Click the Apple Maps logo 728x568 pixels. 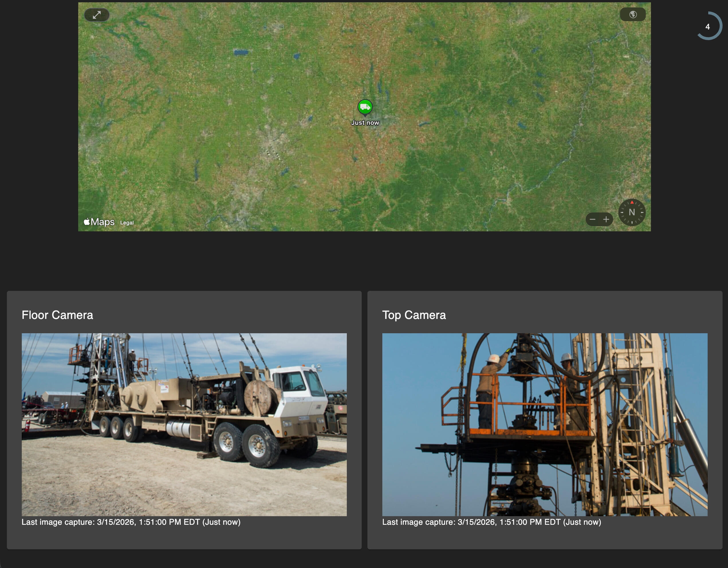99,222
